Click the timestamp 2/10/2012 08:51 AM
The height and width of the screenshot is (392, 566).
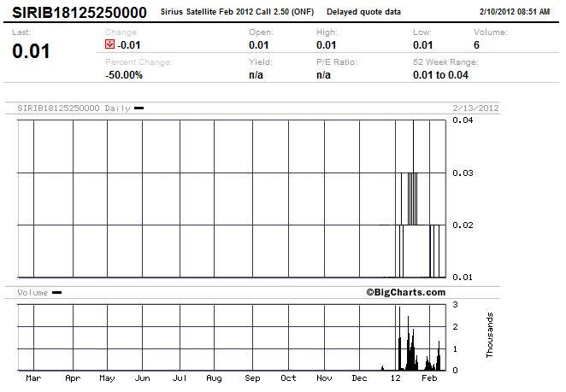(515, 12)
